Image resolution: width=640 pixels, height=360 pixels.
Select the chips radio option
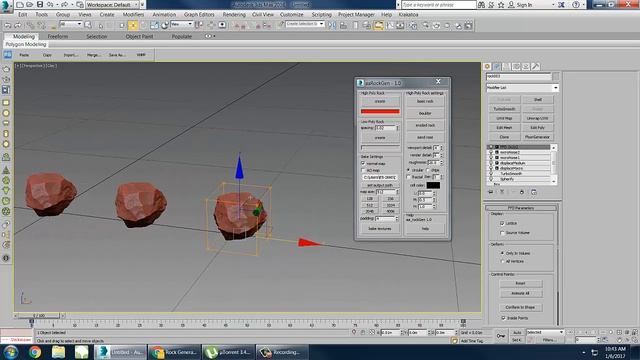point(428,170)
